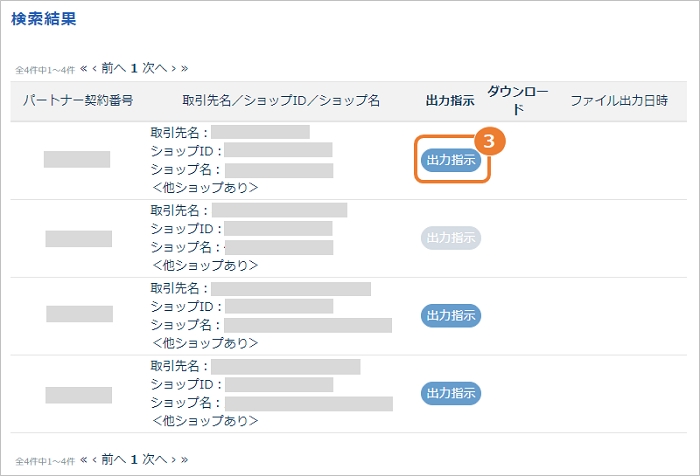Click <他ショップあり> in the third result row

tap(205, 343)
